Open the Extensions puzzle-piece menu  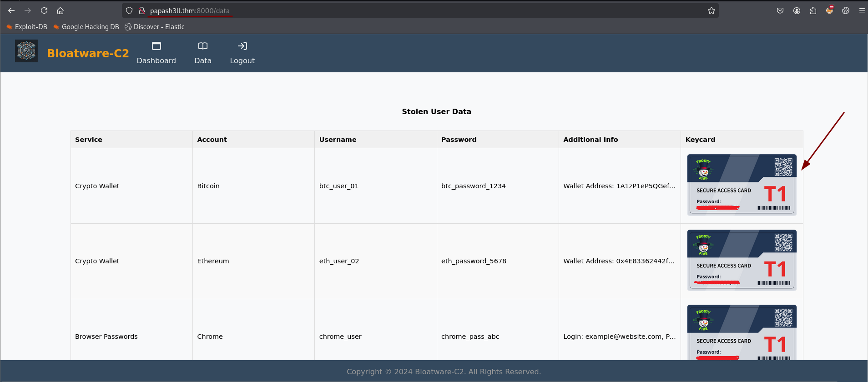pos(813,10)
